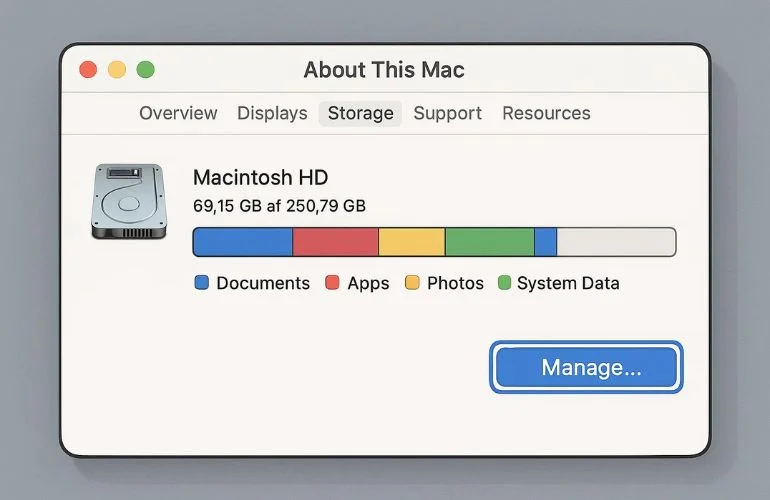Click the yellow Photos legend square
The image size is (770, 500).
pyautogui.click(x=412, y=283)
